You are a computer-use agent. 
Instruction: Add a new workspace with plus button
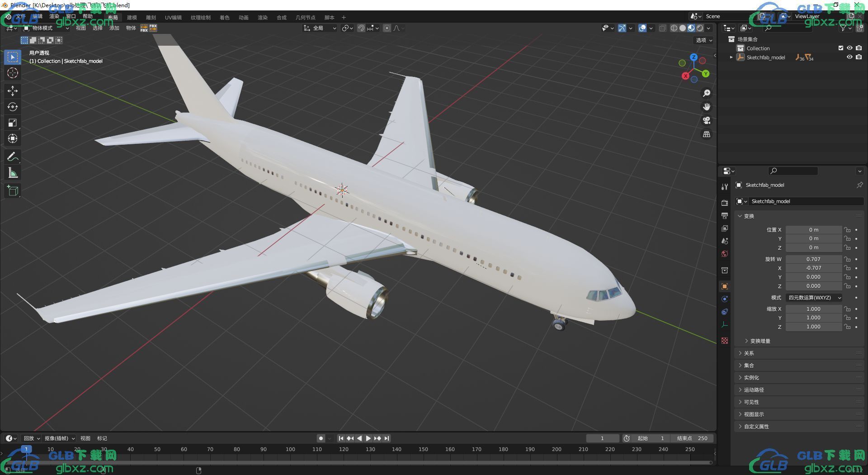(344, 18)
